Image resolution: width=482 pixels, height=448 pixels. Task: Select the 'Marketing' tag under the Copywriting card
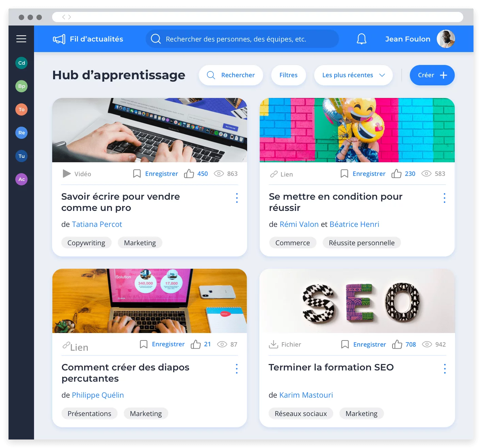point(140,243)
